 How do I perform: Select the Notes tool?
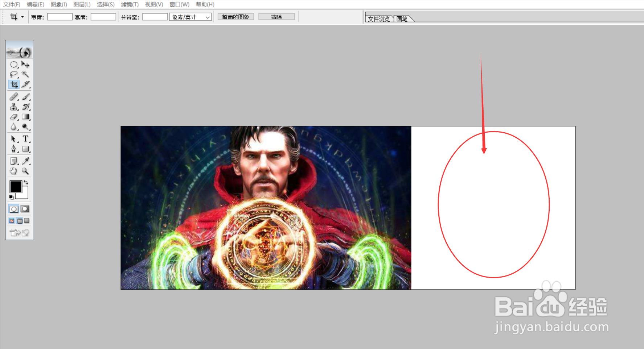(x=14, y=161)
